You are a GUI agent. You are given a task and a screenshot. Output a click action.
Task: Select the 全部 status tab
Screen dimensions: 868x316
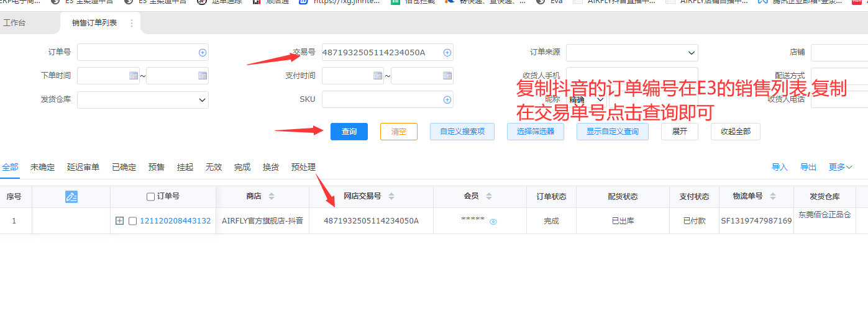pyautogui.click(x=10, y=167)
